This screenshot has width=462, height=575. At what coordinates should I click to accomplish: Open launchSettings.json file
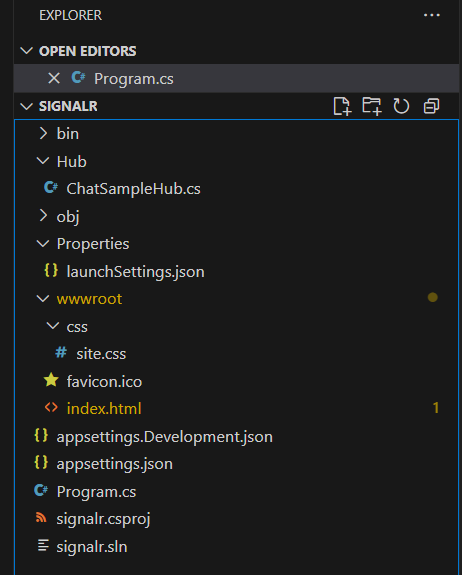pos(136,272)
